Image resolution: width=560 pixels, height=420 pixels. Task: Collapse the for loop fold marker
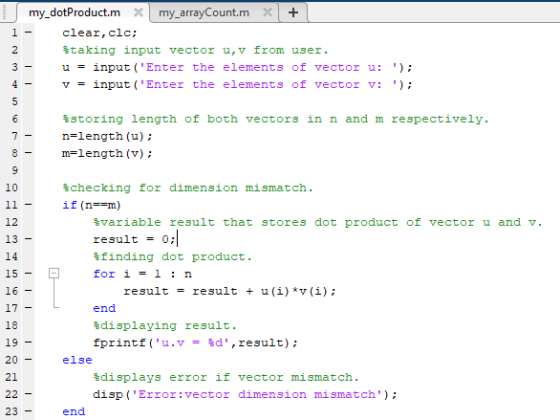54,274
